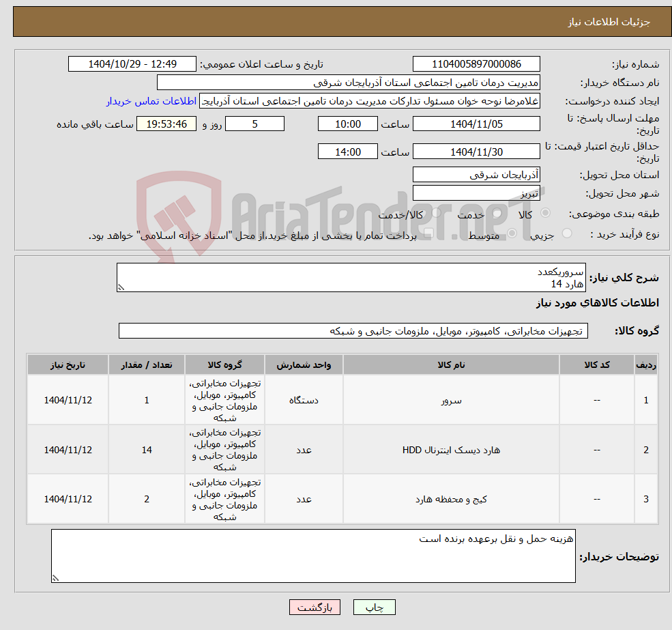This screenshot has height=630, width=672.
Task: Click the تاریخ نیاز column header
Action: (x=68, y=365)
